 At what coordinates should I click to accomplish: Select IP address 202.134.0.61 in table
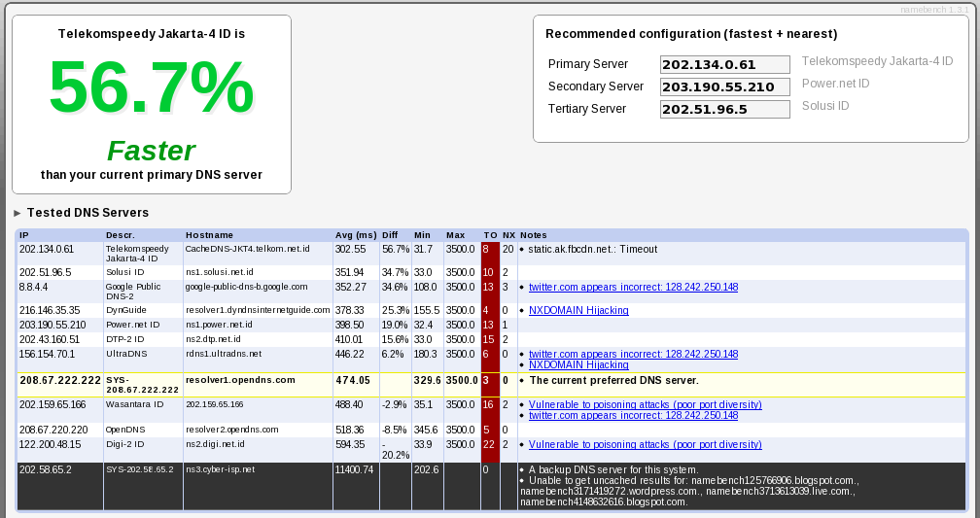47,249
